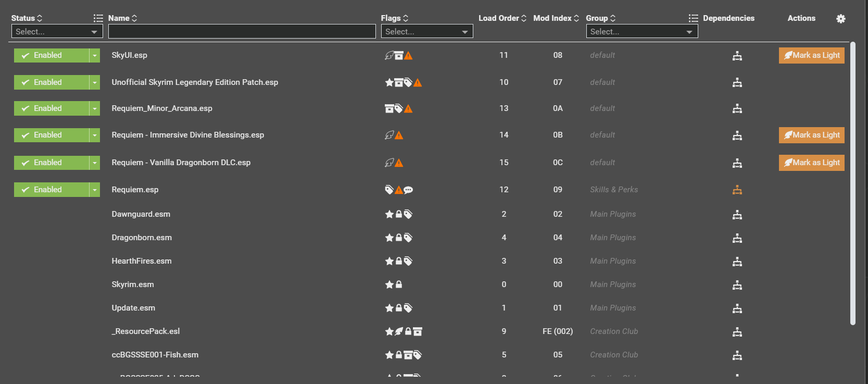Expand status dropdown arrow for Requiem.esp

95,190
